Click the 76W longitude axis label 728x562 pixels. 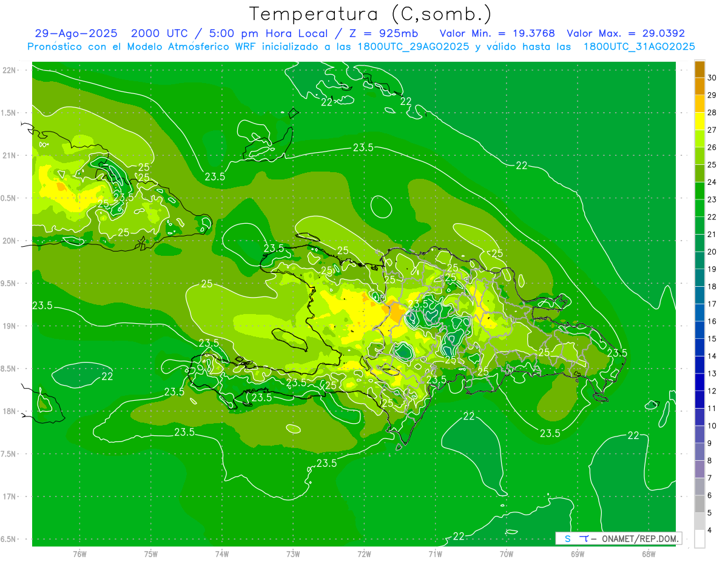79,554
